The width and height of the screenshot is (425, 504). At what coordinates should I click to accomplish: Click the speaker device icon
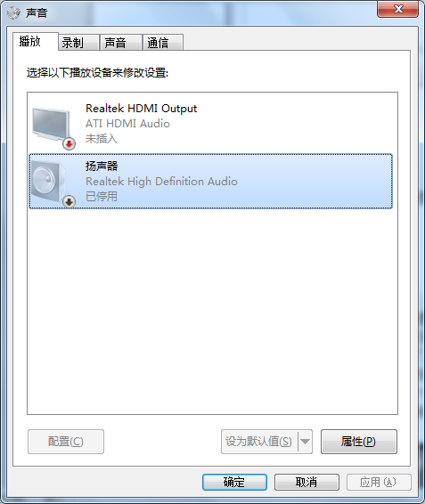point(51,182)
